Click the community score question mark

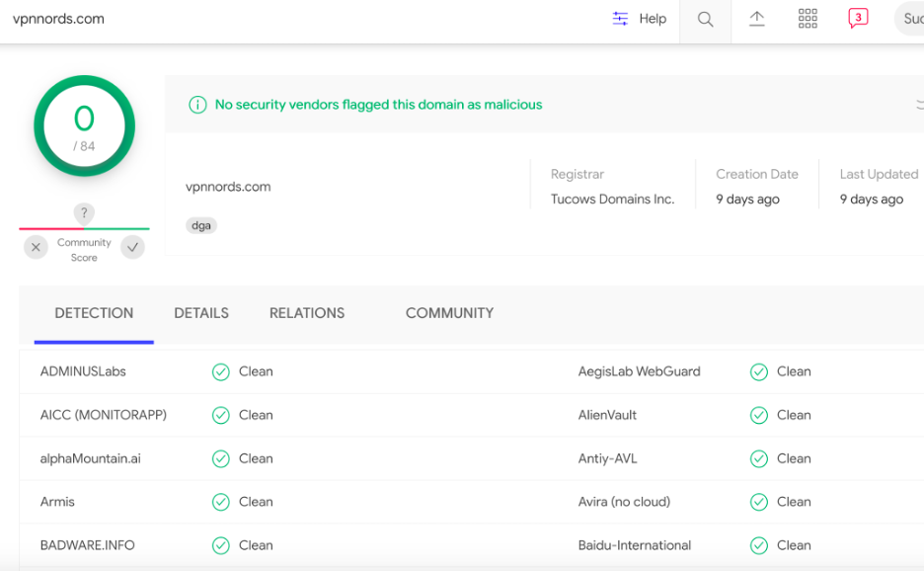click(x=84, y=213)
